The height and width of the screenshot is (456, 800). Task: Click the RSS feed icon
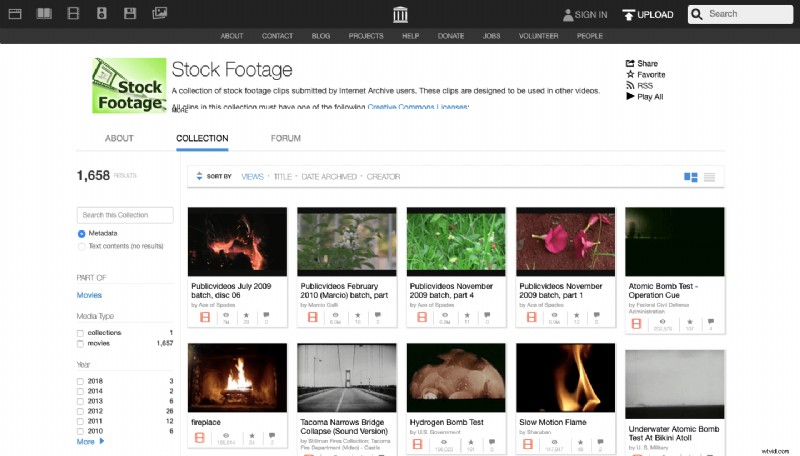point(630,86)
